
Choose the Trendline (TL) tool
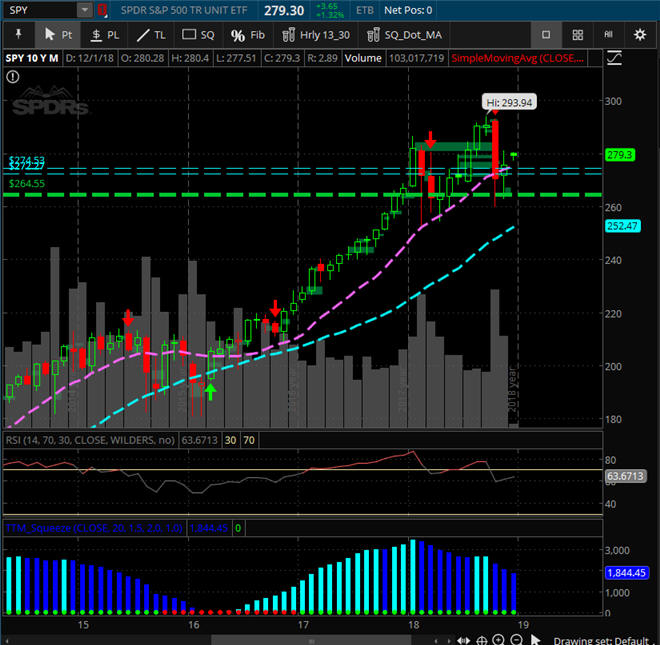coord(152,34)
